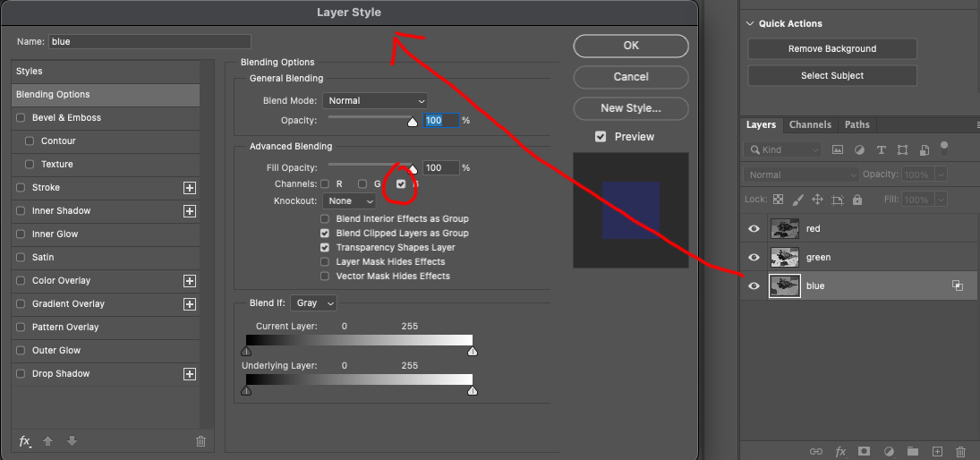Screen dimensions: 980x460
Task: Enable the Bevel & Emboss checkbox
Action: click(x=21, y=118)
